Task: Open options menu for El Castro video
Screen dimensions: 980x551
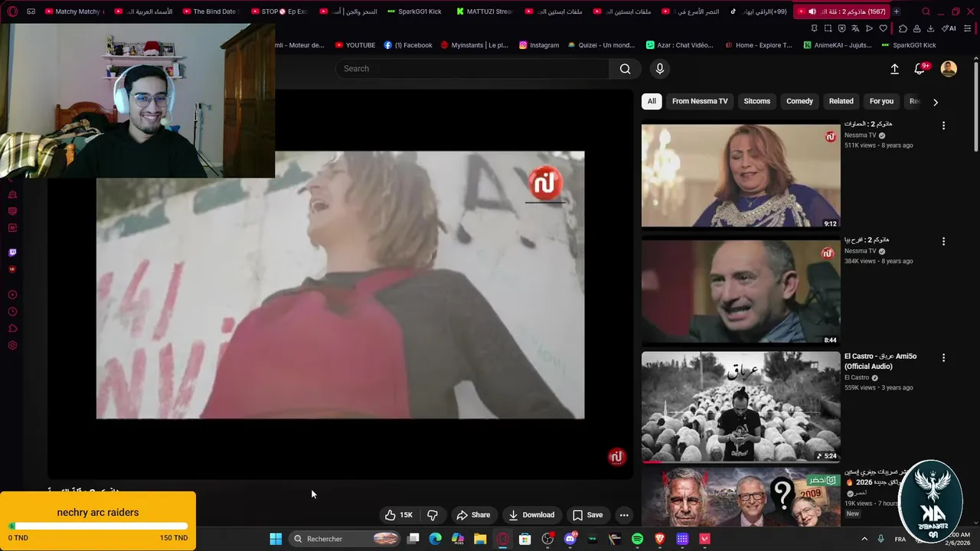Action: click(x=943, y=357)
